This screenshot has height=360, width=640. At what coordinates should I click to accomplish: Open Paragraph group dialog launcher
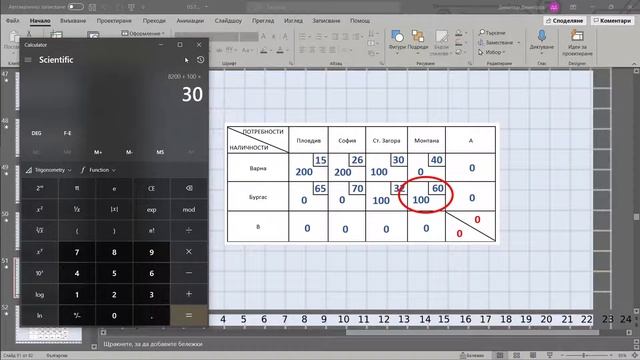tap(382, 64)
